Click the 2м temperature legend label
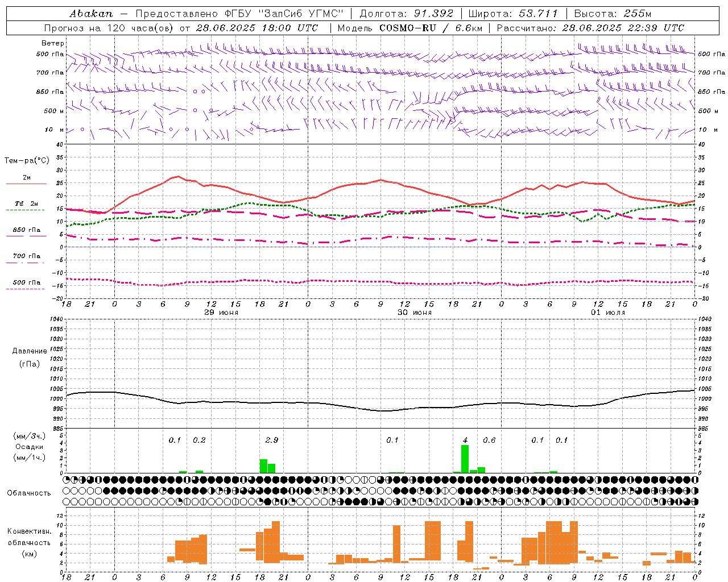 click(x=27, y=178)
